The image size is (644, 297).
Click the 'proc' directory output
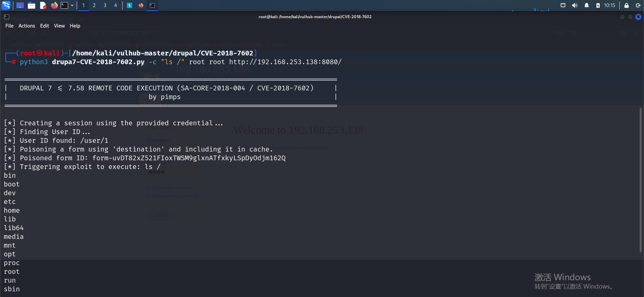(x=12, y=263)
